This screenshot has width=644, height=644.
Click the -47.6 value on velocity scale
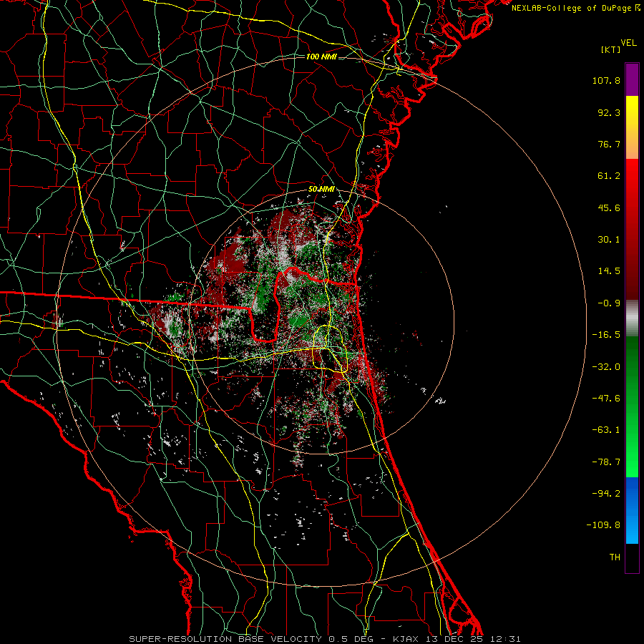(x=606, y=399)
